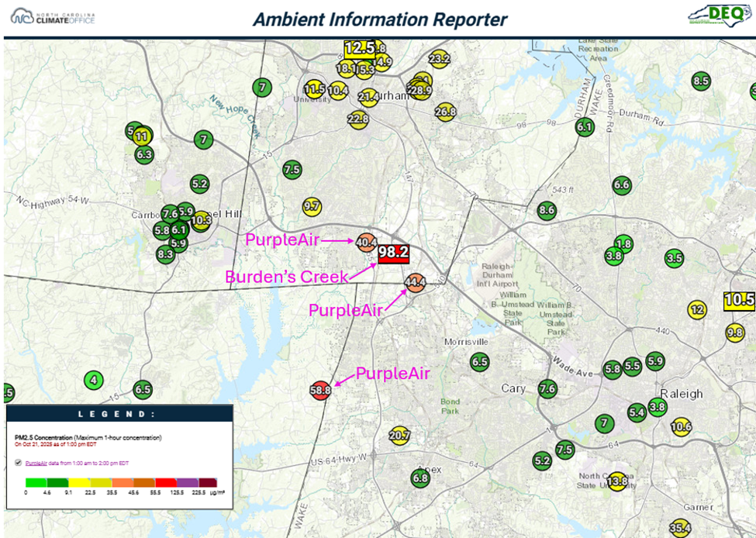Open the yellow 13.8 sensor marker

pos(617,481)
